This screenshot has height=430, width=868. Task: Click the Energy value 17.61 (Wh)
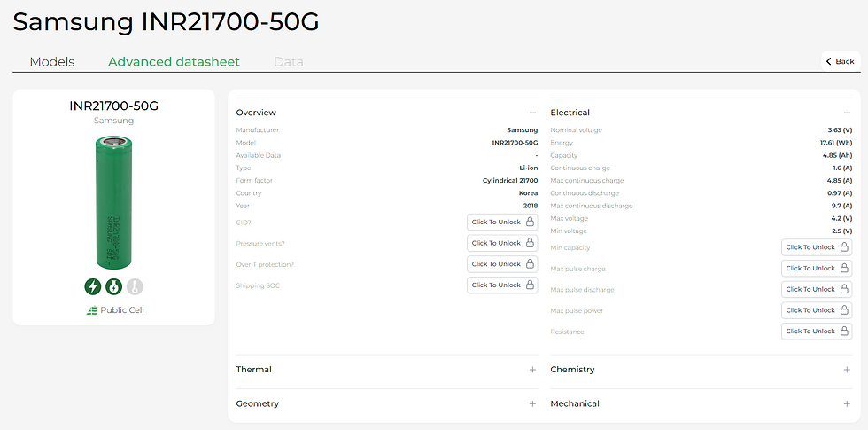[836, 143]
